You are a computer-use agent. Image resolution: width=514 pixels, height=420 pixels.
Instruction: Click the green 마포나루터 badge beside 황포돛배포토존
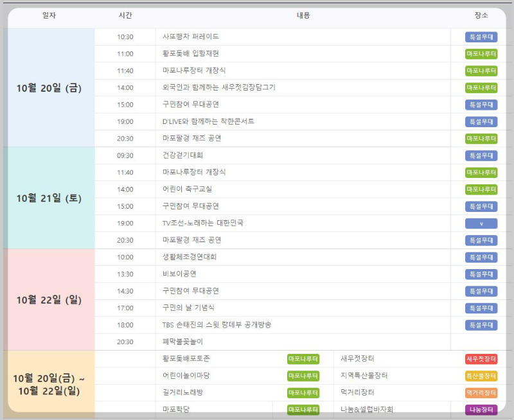coord(302,359)
